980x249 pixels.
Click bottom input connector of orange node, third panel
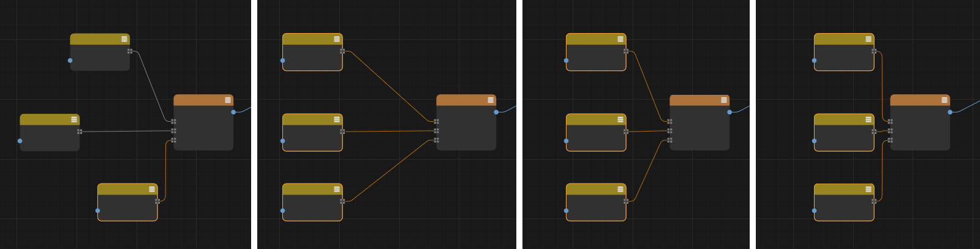[x=669, y=140]
